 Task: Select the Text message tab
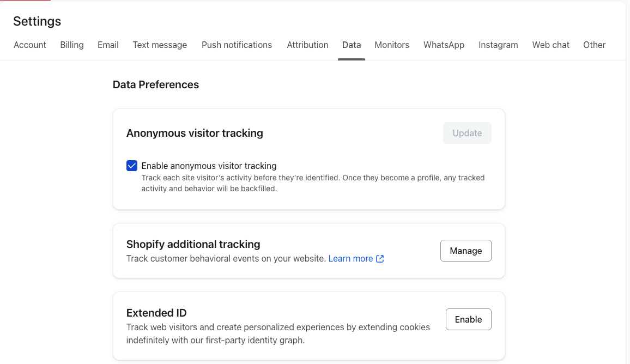coord(160,45)
